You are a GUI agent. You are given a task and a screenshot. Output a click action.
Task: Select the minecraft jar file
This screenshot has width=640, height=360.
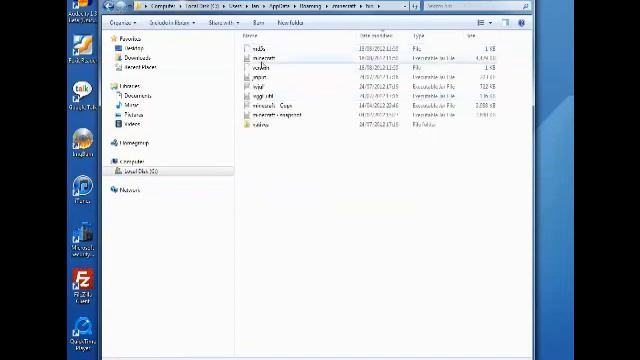coord(264,58)
